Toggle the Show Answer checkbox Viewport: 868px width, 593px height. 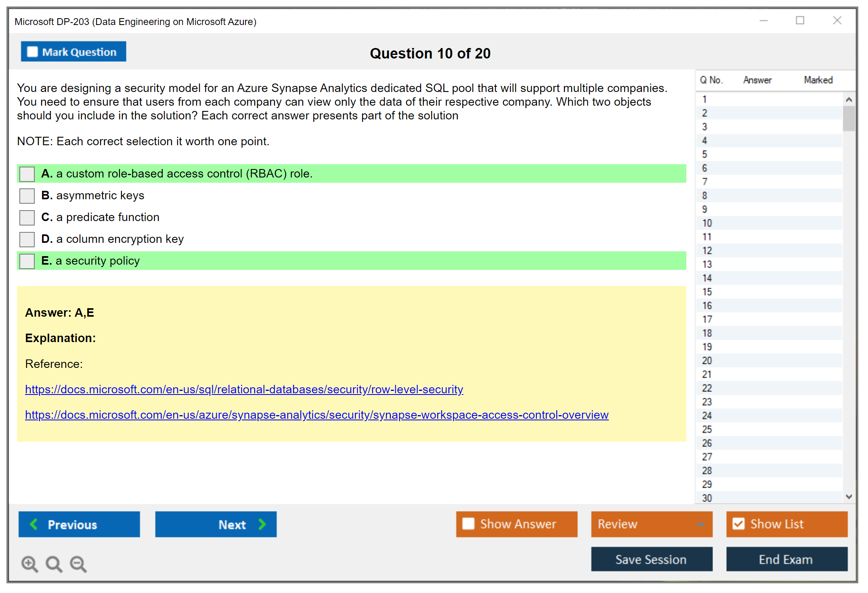468,524
